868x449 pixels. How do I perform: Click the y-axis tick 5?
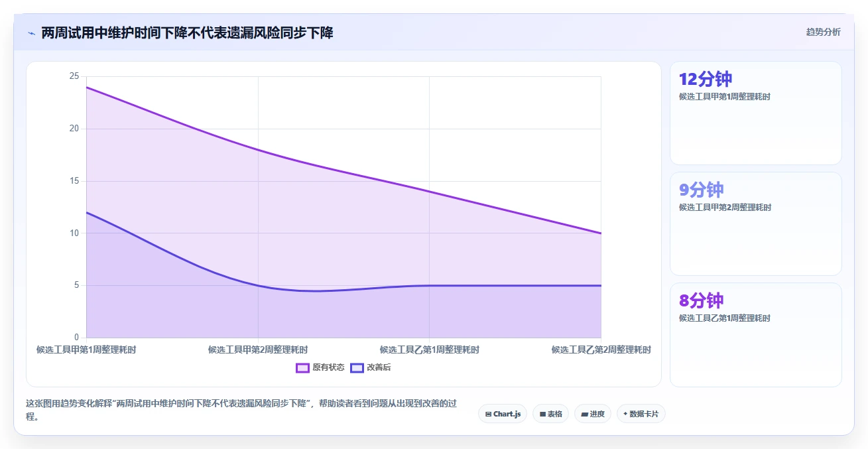[77, 285]
